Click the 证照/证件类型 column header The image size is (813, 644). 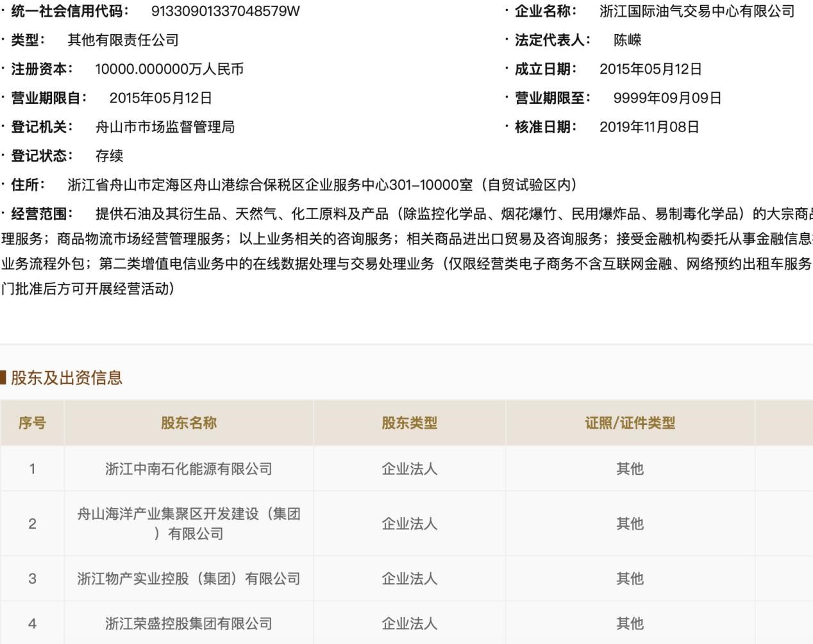click(630, 423)
